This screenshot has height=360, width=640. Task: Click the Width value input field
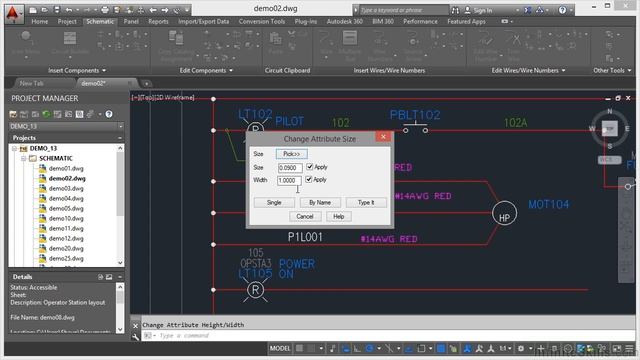pyautogui.click(x=289, y=180)
